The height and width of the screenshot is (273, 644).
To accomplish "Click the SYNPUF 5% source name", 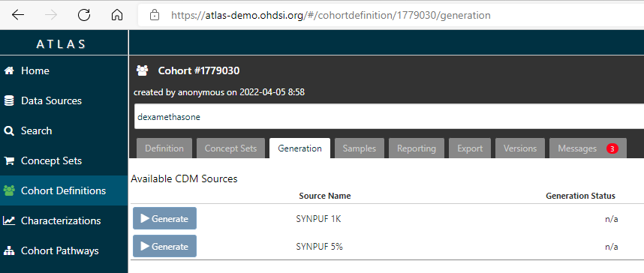I will pyautogui.click(x=320, y=247).
